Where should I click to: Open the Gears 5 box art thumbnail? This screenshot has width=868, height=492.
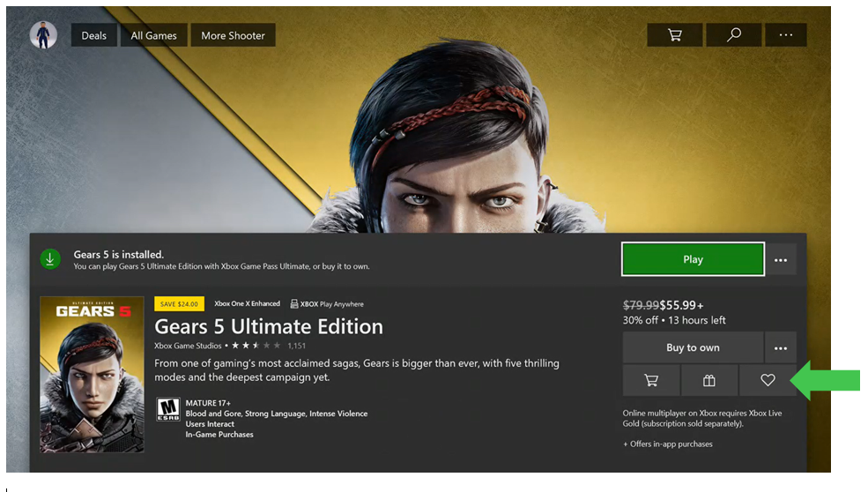[x=92, y=375]
